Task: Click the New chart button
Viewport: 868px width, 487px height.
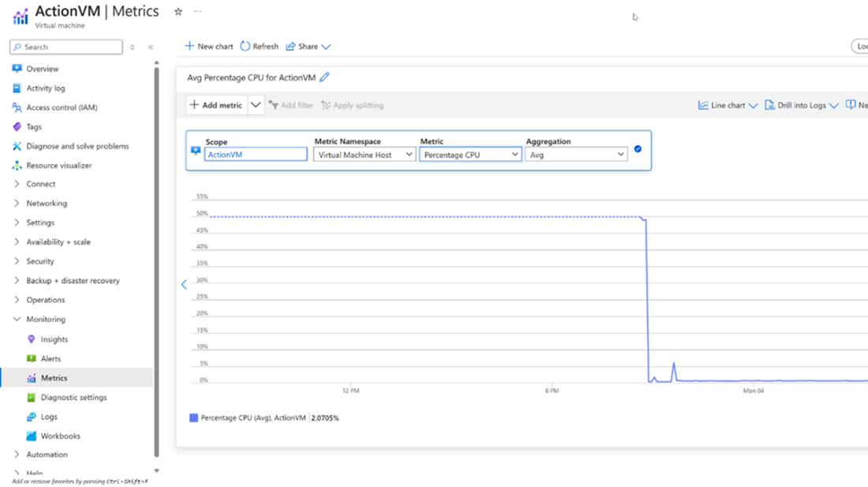Action: point(208,47)
